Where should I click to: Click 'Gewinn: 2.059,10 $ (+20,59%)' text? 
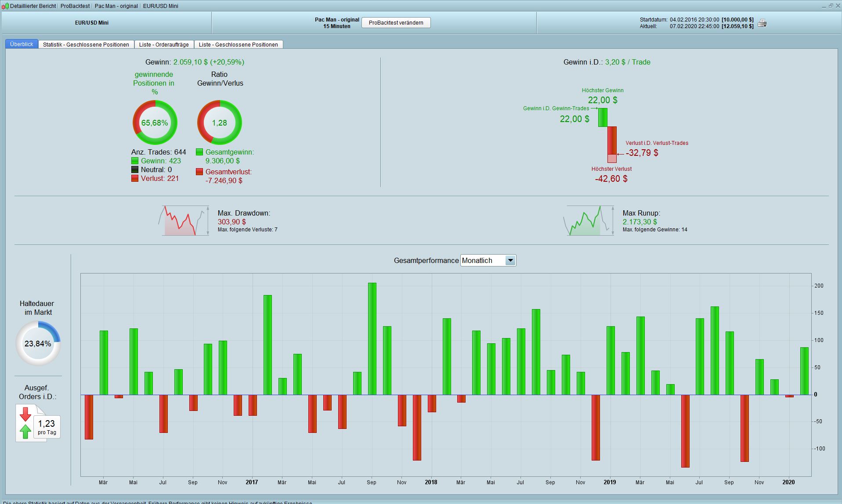pos(195,62)
